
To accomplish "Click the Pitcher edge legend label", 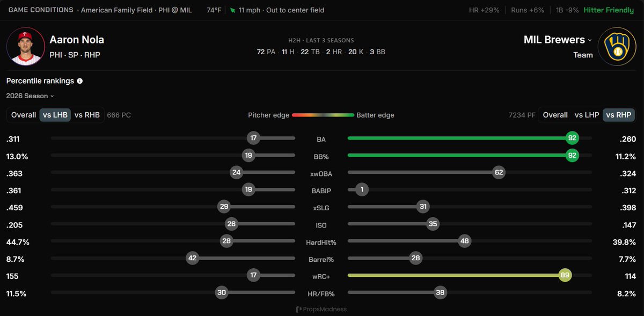I will [x=268, y=115].
